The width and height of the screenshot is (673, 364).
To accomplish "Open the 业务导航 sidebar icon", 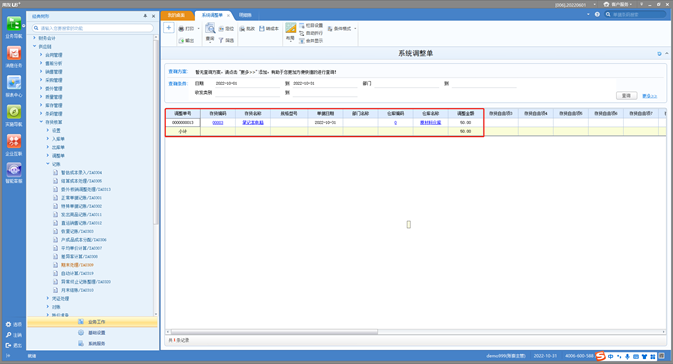I will click(14, 27).
